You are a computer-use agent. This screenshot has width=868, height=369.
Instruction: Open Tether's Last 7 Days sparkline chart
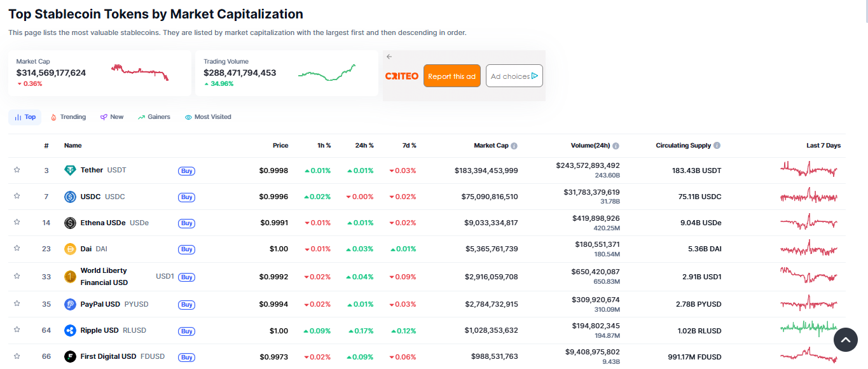pyautogui.click(x=809, y=170)
